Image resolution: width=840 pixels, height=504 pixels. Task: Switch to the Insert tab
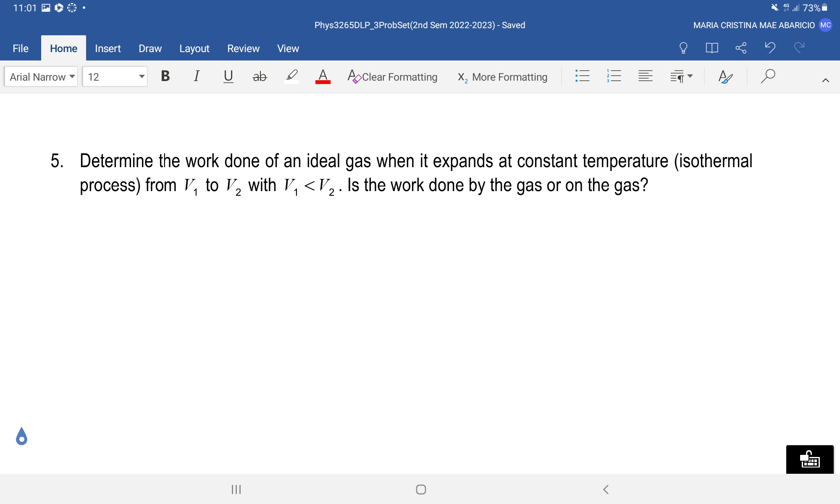[108, 48]
